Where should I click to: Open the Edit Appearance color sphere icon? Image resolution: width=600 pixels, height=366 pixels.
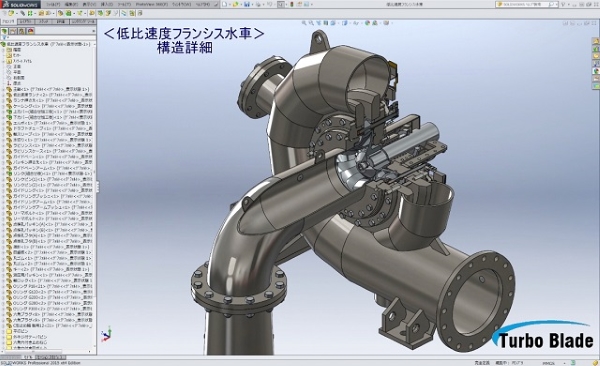tap(368, 23)
